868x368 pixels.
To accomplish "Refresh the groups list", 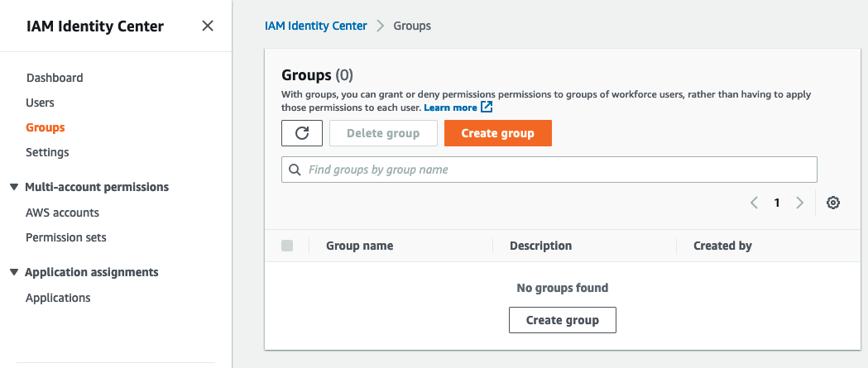I will (302, 133).
